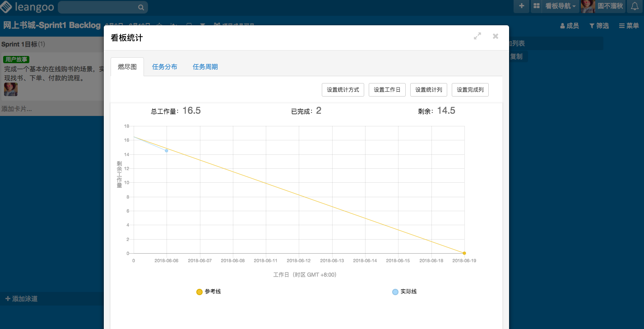Switch to the 任务分布 tab
Viewport: 644px width, 329px height.
tap(165, 67)
